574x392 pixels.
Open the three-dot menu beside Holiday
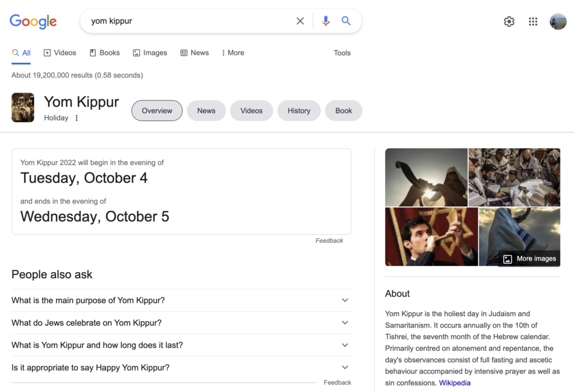tap(76, 118)
